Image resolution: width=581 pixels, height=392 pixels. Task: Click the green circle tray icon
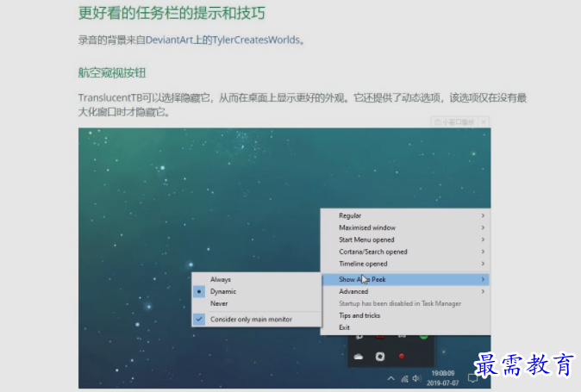click(423, 337)
